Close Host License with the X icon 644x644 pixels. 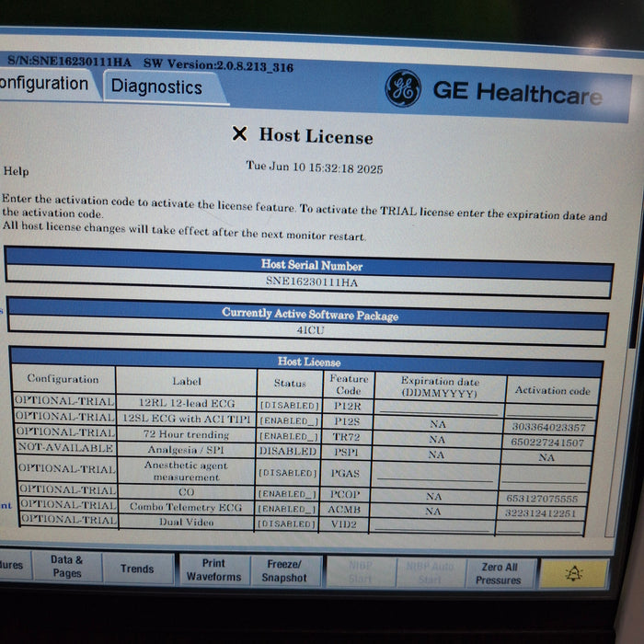[x=239, y=133]
